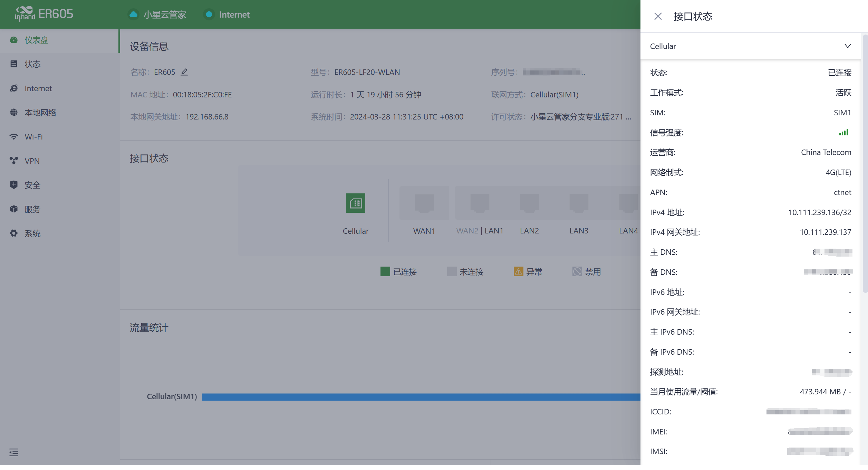Screen dimensions: 868x470
Task: Click the 安全 shield icon
Action: point(14,185)
